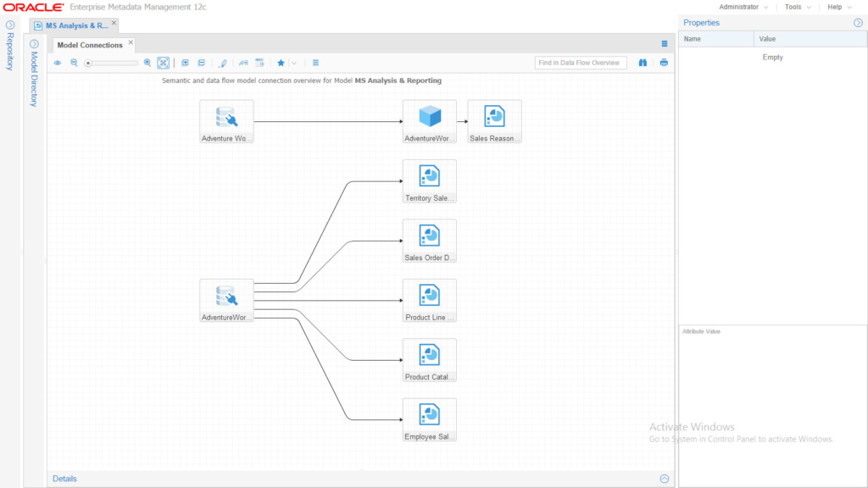Click the Oracle logo
Image resolution: width=868 pixels, height=488 pixels.
pyautogui.click(x=33, y=7)
